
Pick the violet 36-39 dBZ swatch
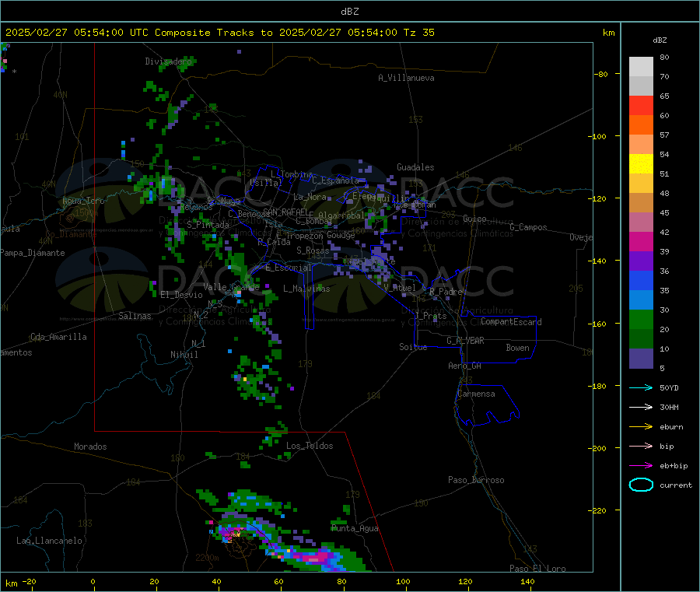point(641,261)
